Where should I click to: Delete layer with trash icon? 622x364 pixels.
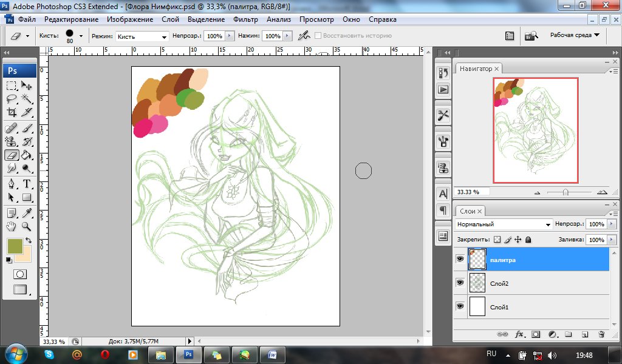point(601,334)
